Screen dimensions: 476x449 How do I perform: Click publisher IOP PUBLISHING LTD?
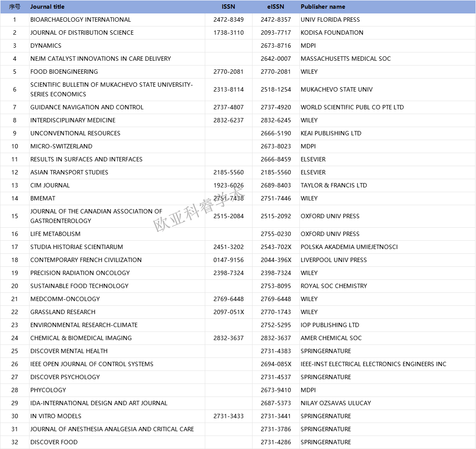(x=330, y=326)
